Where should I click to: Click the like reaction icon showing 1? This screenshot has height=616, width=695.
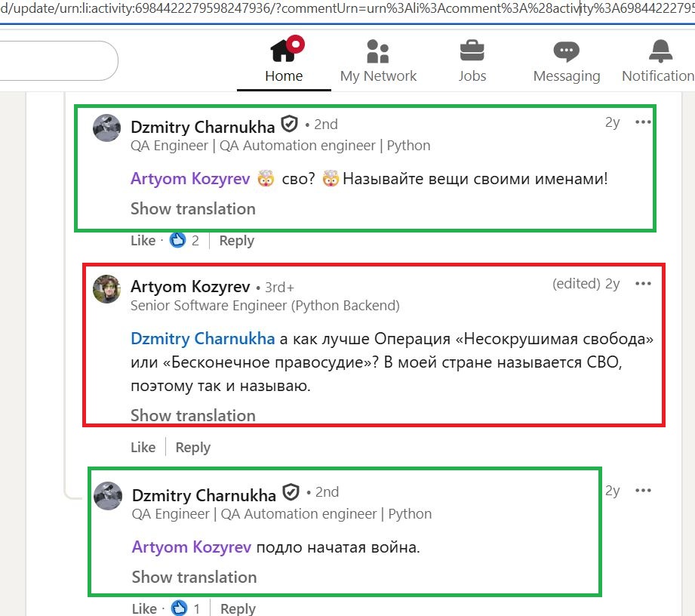point(180,608)
